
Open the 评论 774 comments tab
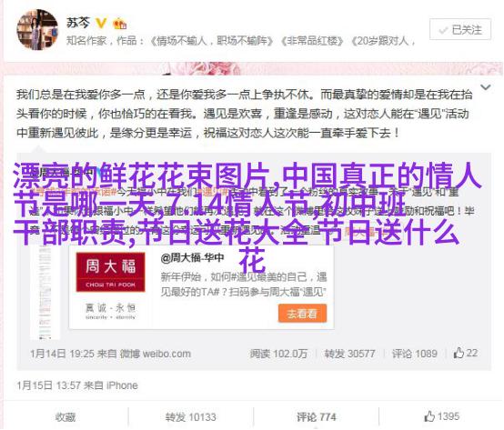[x=317, y=417]
